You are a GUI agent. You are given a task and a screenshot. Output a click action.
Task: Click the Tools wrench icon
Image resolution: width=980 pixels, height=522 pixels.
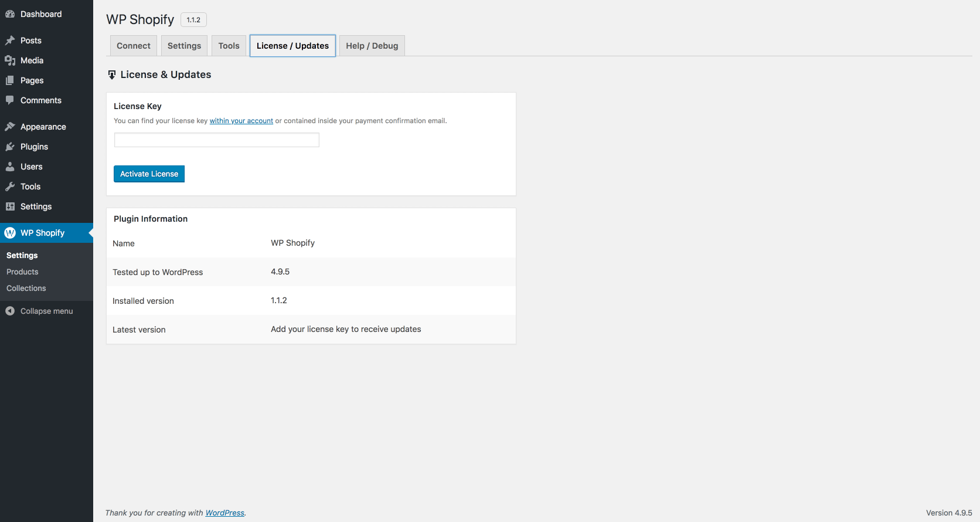pyautogui.click(x=10, y=187)
